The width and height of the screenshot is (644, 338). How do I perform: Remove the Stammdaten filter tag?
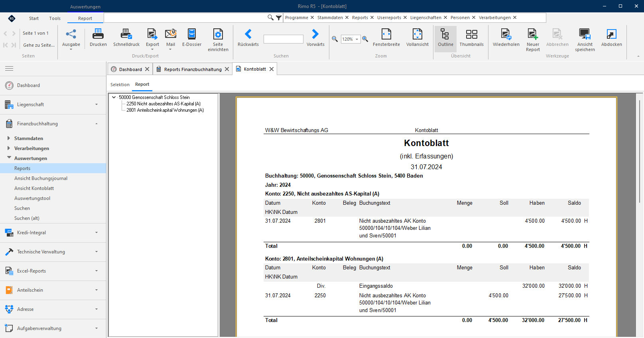(x=347, y=18)
